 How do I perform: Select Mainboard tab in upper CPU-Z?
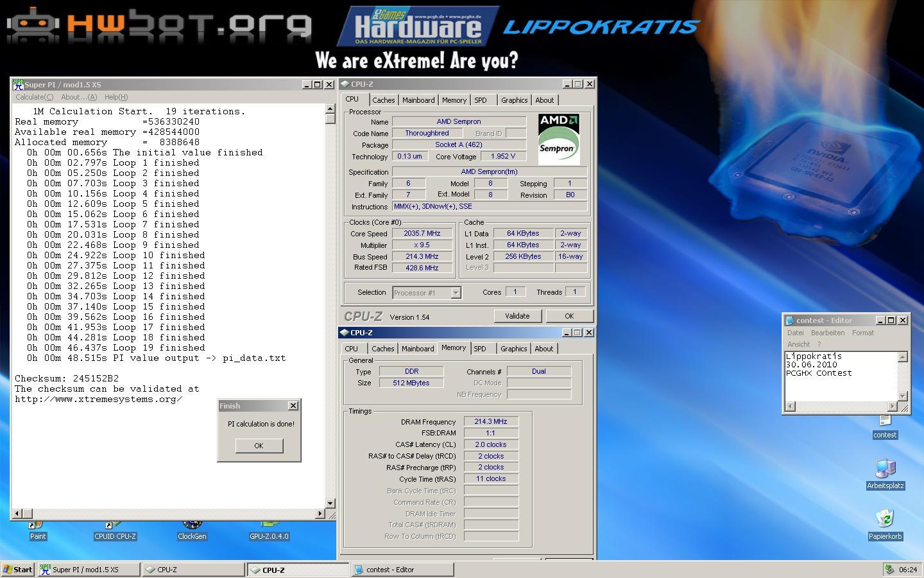(418, 100)
